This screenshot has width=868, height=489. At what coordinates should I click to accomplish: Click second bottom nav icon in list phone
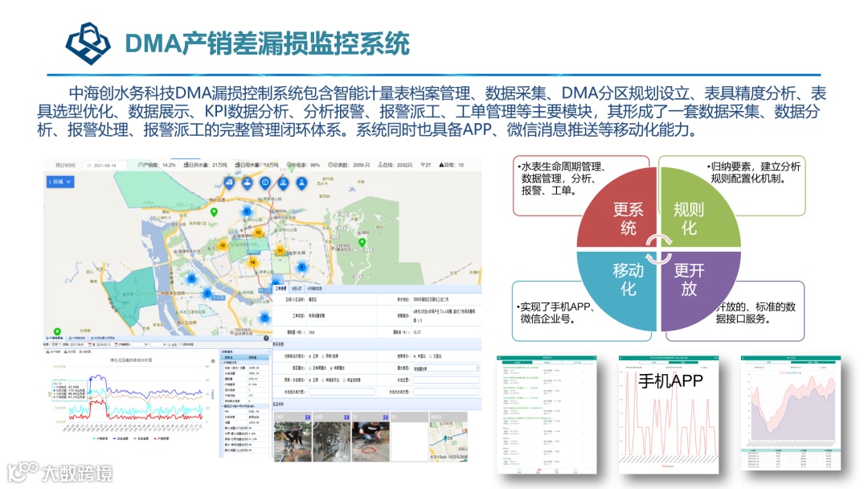538,471
